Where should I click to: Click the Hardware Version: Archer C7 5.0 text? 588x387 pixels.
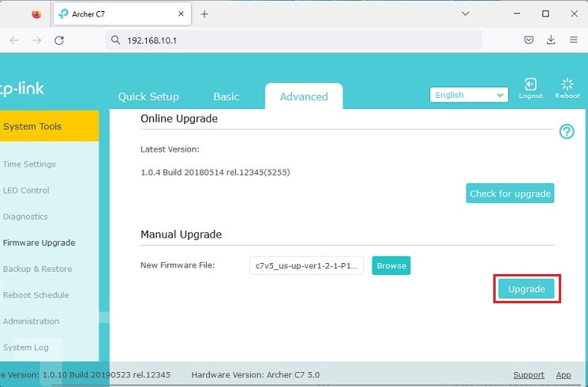[x=256, y=374]
